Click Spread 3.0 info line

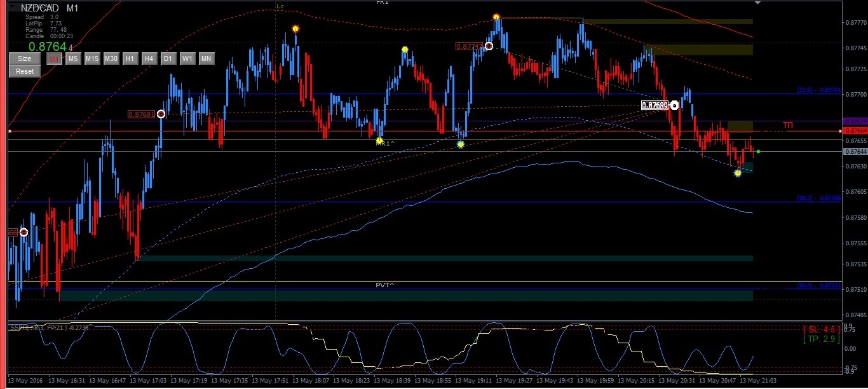(x=42, y=17)
